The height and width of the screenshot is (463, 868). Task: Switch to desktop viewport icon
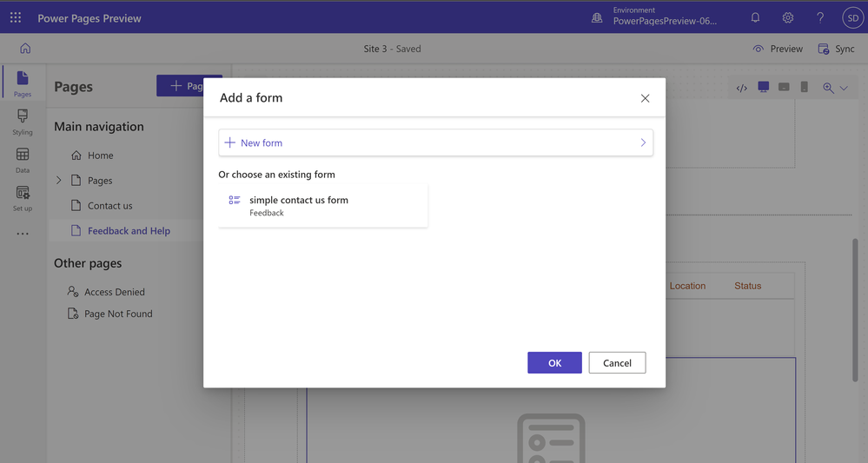[x=764, y=88]
